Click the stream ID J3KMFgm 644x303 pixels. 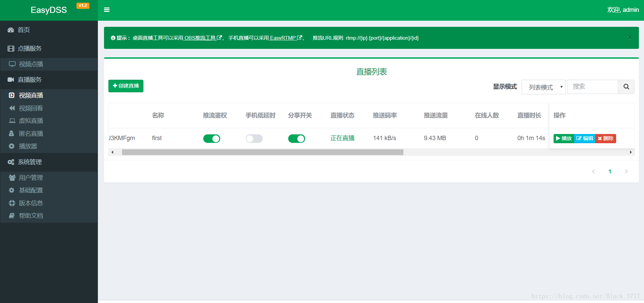(x=122, y=138)
